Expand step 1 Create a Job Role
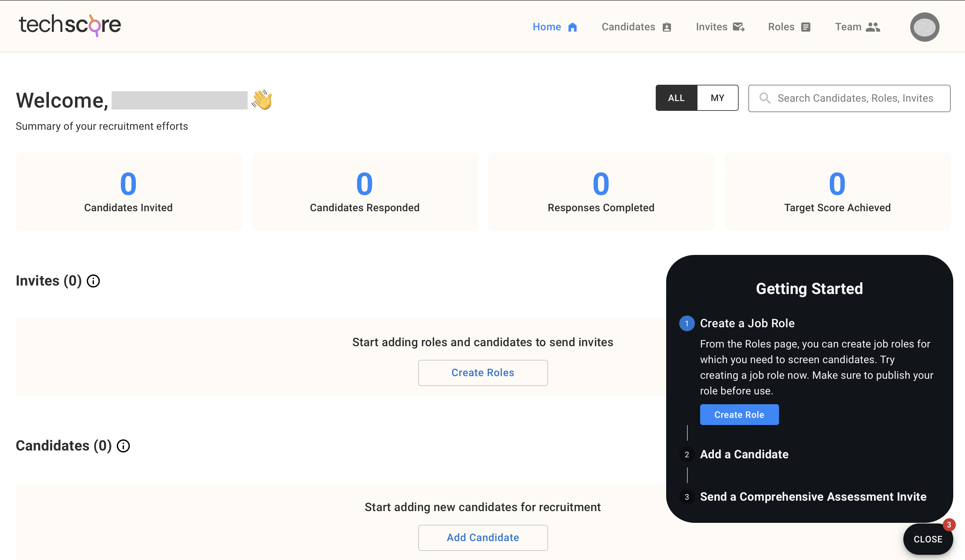The width and height of the screenshot is (965, 560). 737,323
